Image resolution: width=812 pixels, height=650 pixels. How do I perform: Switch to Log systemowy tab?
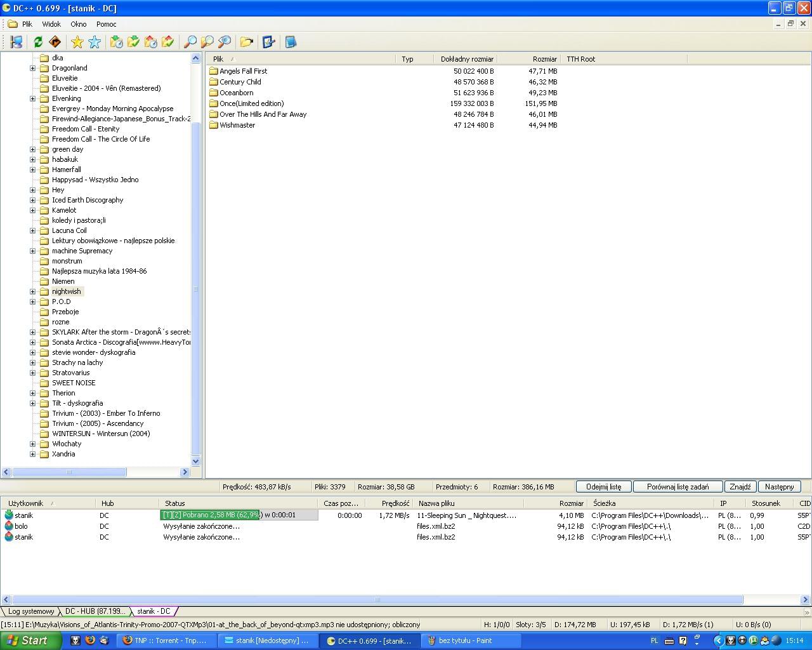(x=30, y=611)
